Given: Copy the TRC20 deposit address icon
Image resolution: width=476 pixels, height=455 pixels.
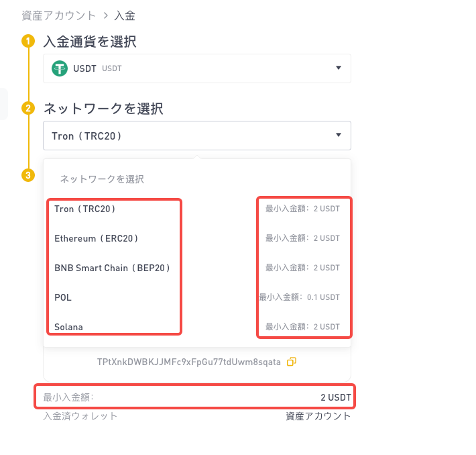Looking at the screenshot, I should click(292, 362).
